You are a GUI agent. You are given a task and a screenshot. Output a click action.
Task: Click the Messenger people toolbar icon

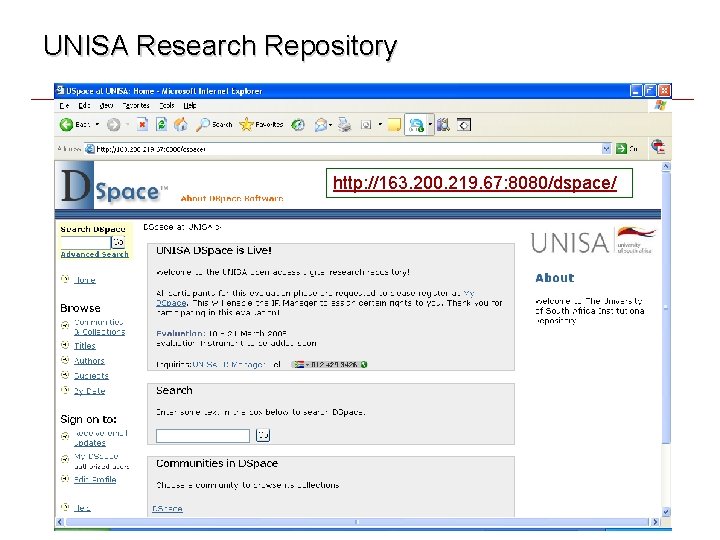[416, 125]
